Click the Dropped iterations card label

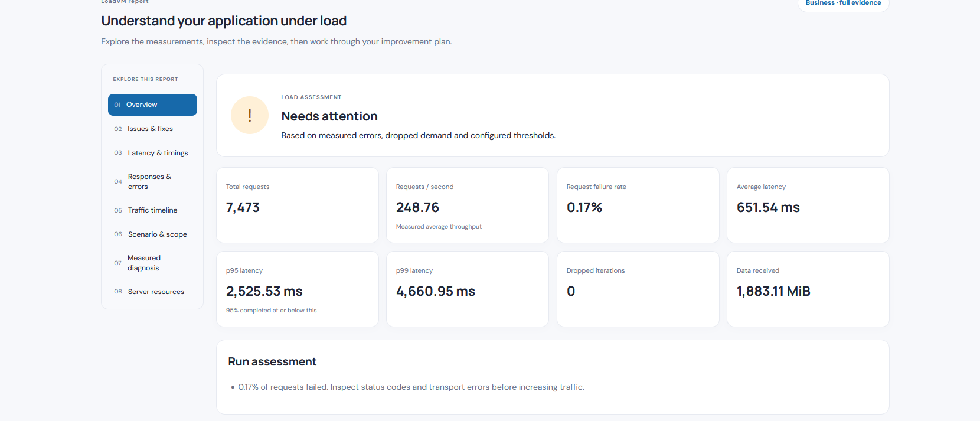[x=596, y=270]
